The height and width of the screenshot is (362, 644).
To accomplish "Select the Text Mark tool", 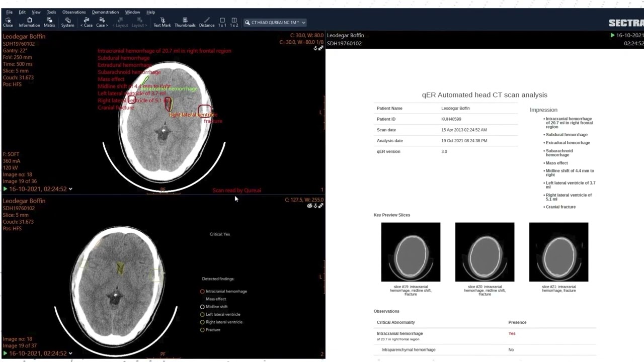I will click(x=162, y=22).
